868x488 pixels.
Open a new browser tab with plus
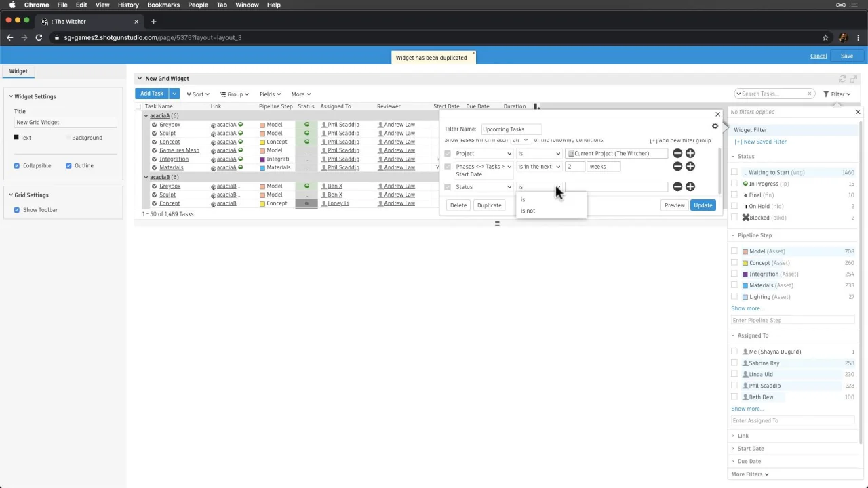153,22
